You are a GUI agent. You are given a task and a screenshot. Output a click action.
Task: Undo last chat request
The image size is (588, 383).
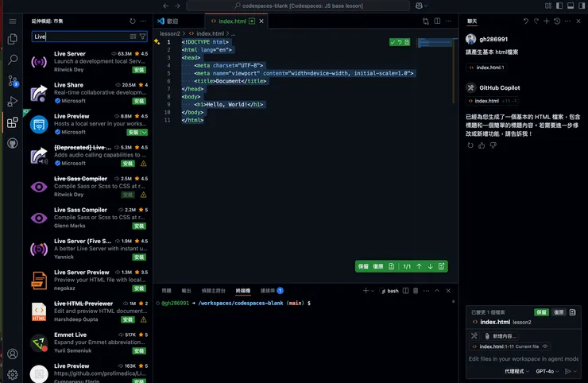click(526, 21)
